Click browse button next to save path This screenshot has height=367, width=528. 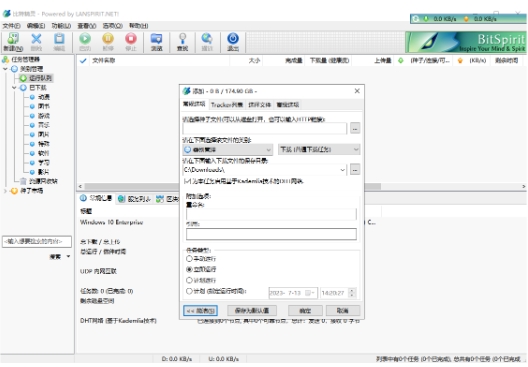click(x=355, y=170)
